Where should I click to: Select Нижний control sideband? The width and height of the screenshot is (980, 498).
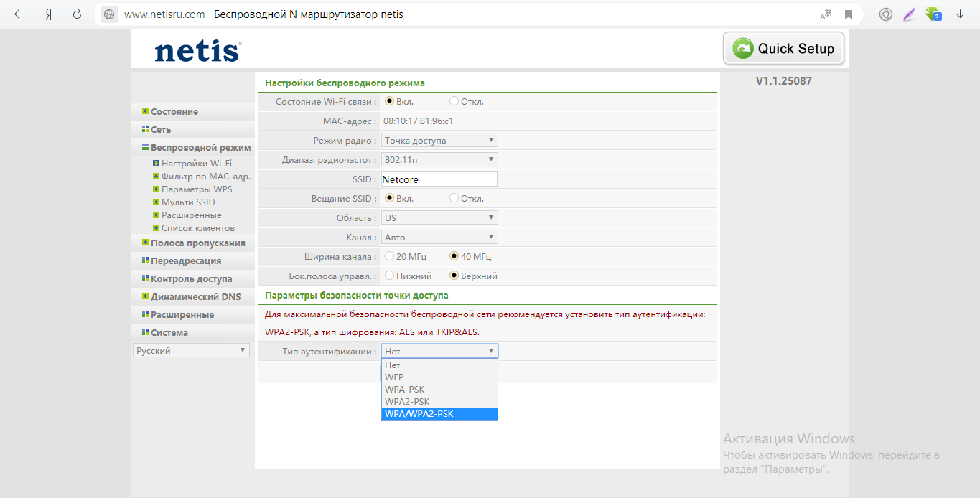click(x=390, y=276)
